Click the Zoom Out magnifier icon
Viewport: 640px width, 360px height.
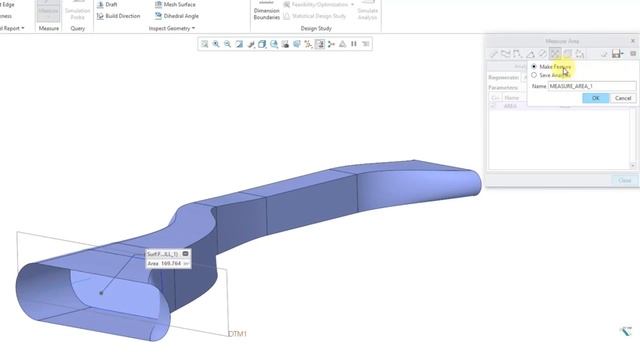pos(227,44)
